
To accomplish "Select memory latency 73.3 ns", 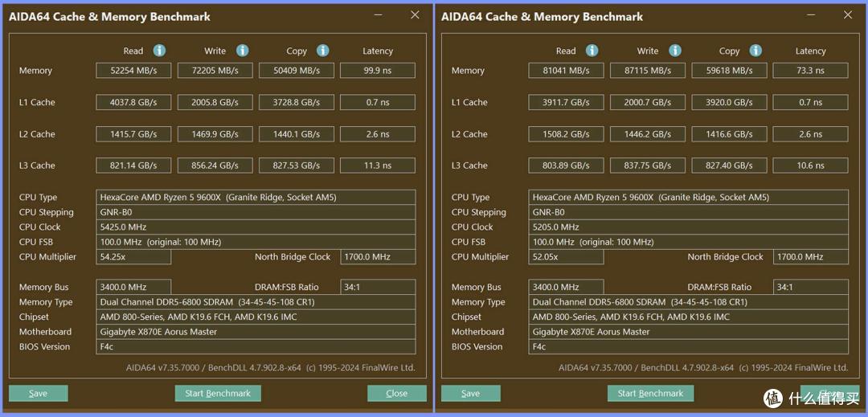I will point(810,70).
